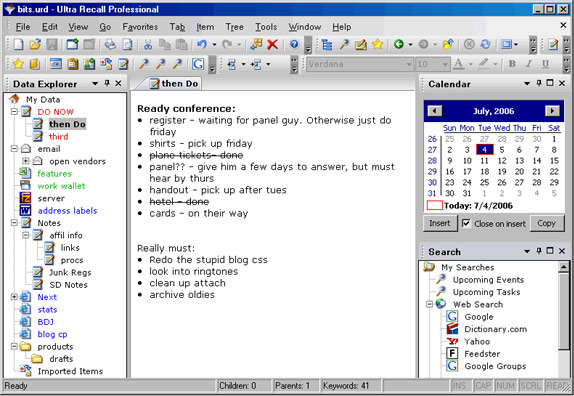Open the font size 10 dropdown

pos(445,64)
